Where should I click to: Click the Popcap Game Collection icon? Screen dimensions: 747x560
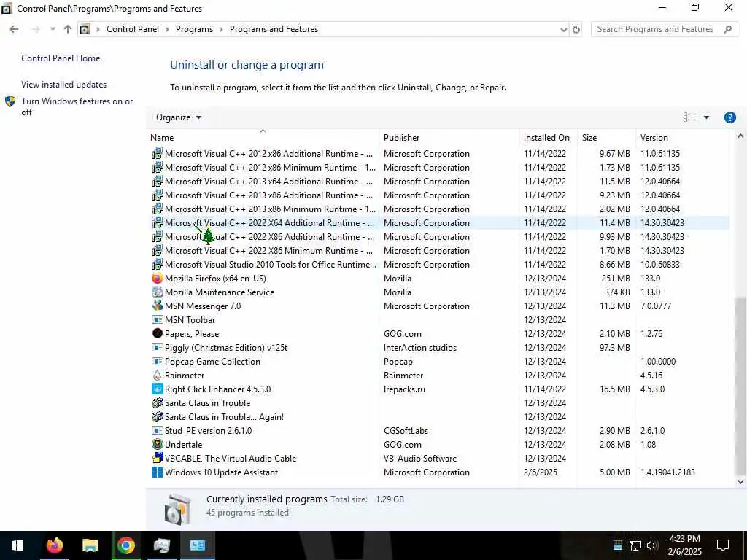click(157, 362)
